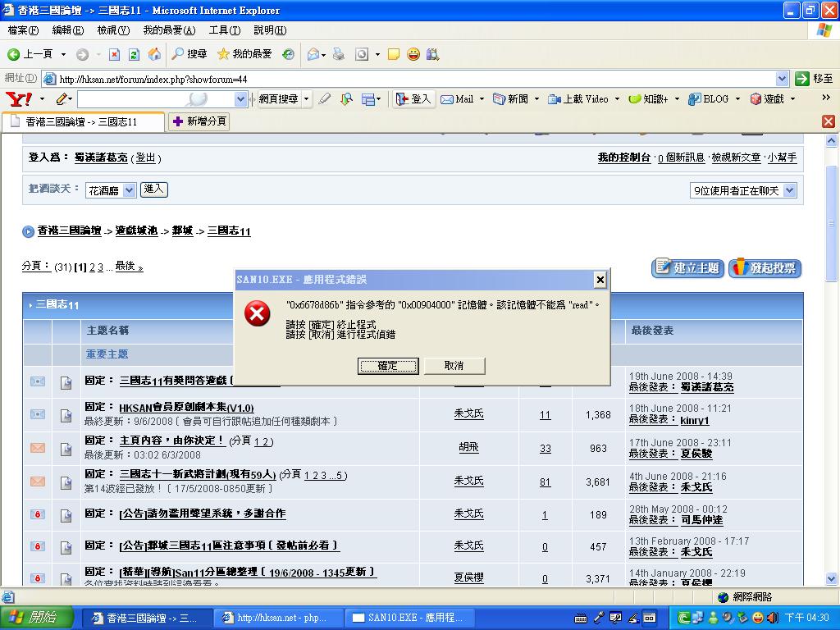Open the Yahoo search box dropdown arrow

click(x=240, y=99)
